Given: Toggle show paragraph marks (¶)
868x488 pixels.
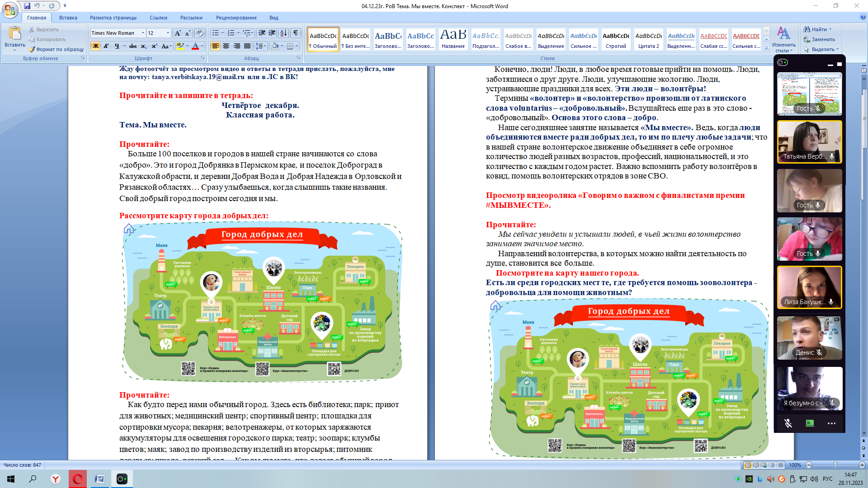Looking at the screenshot, I should point(296,33).
